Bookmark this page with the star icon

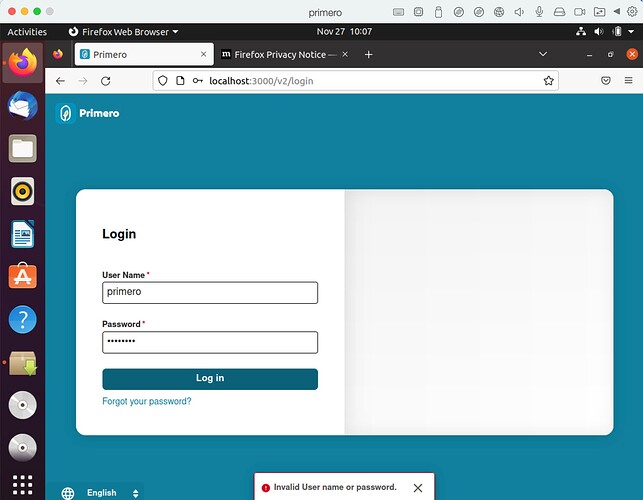[x=548, y=81]
